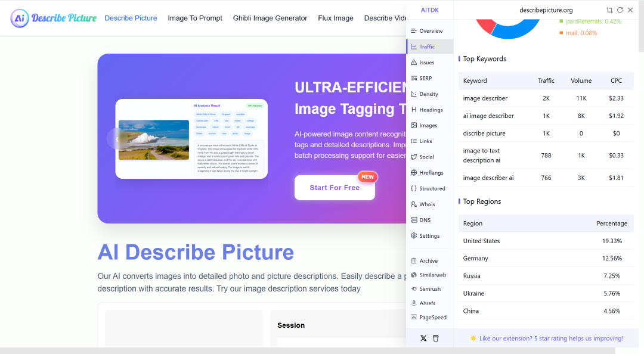
Task: Click the United States region row
Action: coord(546,241)
